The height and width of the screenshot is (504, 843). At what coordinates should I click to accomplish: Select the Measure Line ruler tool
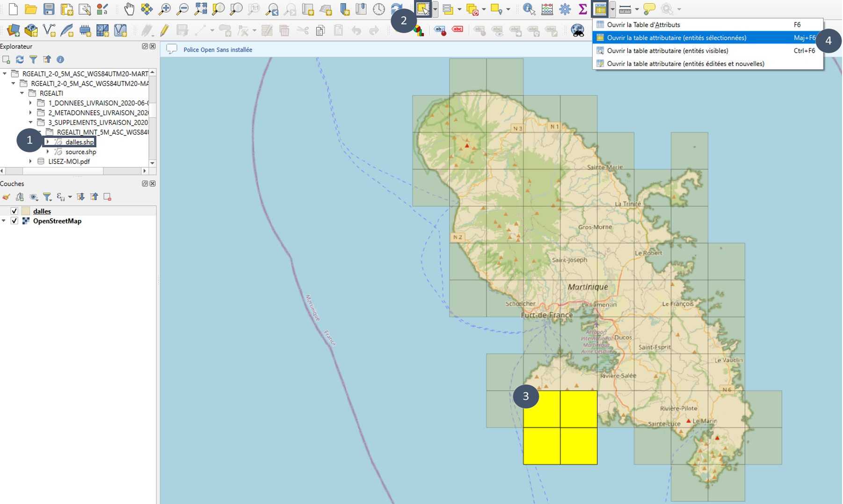(x=625, y=9)
